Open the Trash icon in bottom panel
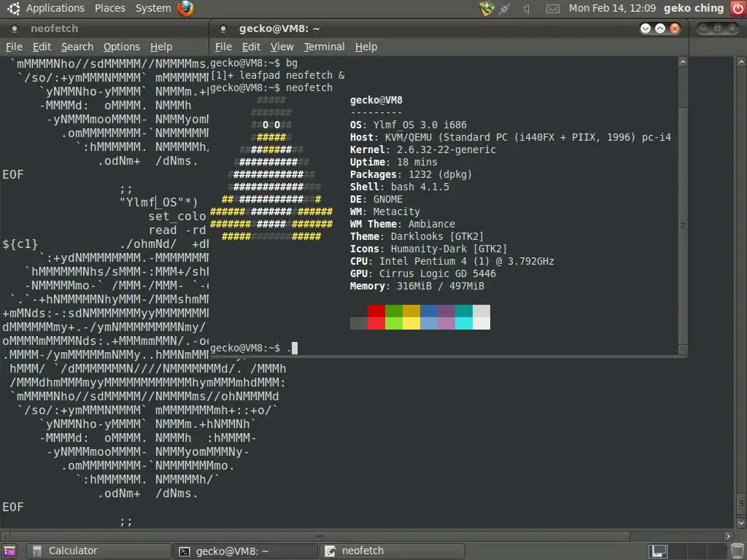This screenshot has width=747, height=560. pyautogui.click(x=738, y=551)
